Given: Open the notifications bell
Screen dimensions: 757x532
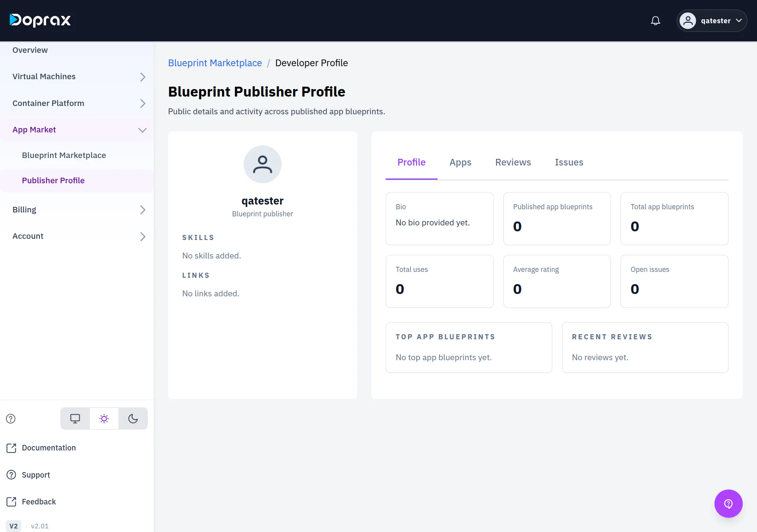Looking at the screenshot, I should tap(655, 20).
